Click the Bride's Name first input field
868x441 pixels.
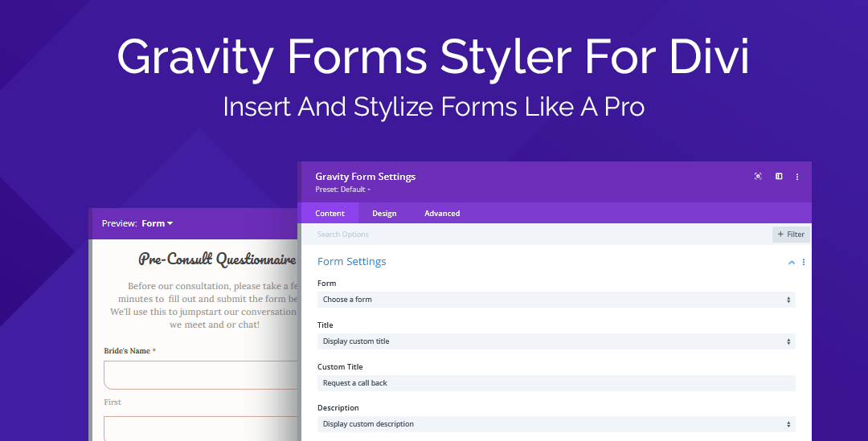pyautogui.click(x=201, y=375)
